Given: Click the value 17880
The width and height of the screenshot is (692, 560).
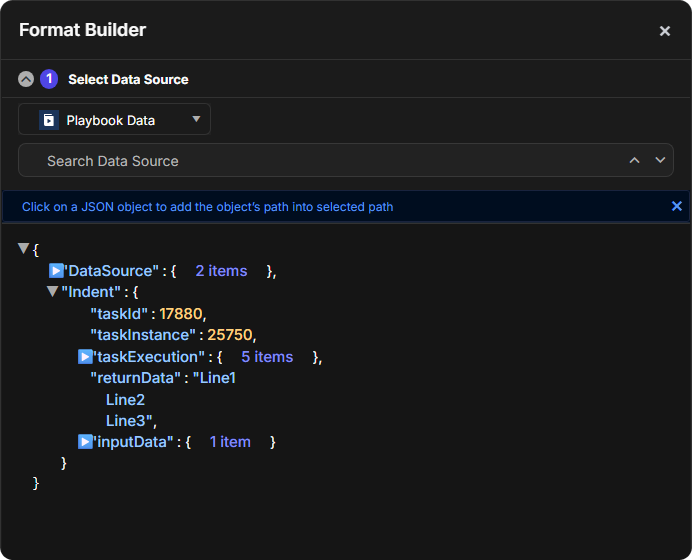Looking at the screenshot, I should click(x=181, y=314).
